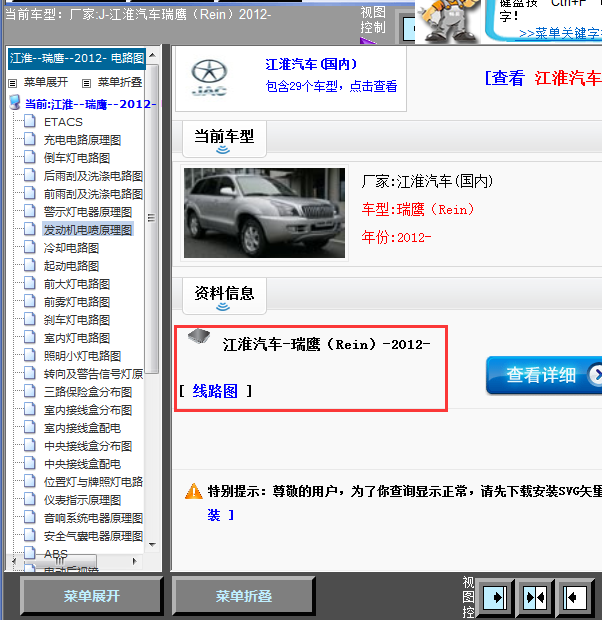Select 照明小灯电路图 entry
The height and width of the screenshot is (620, 602).
(x=82, y=356)
